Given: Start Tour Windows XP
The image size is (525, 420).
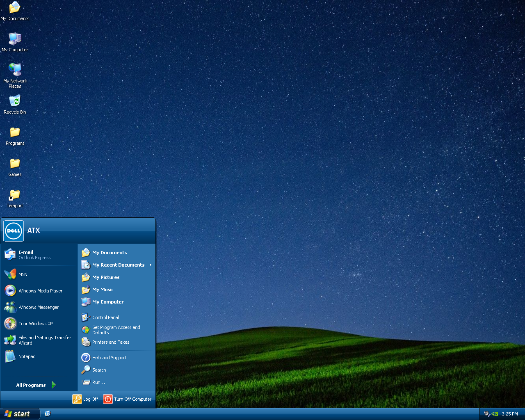Looking at the screenshot, I should [x=39, y=324].
